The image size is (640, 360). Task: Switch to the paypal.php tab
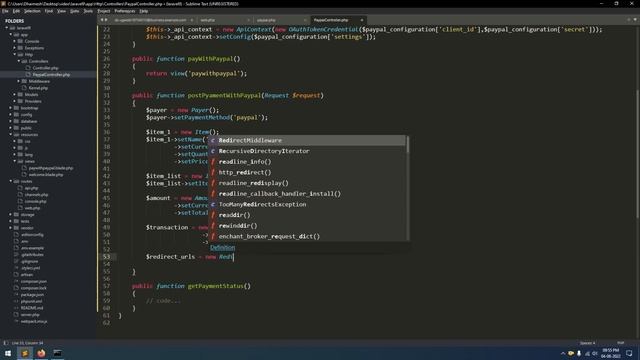click(x=266, y=20)
